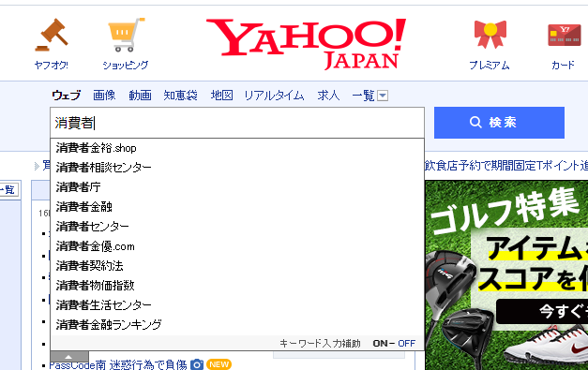Click the Yahoo! Japan logo

coord(306,44)
